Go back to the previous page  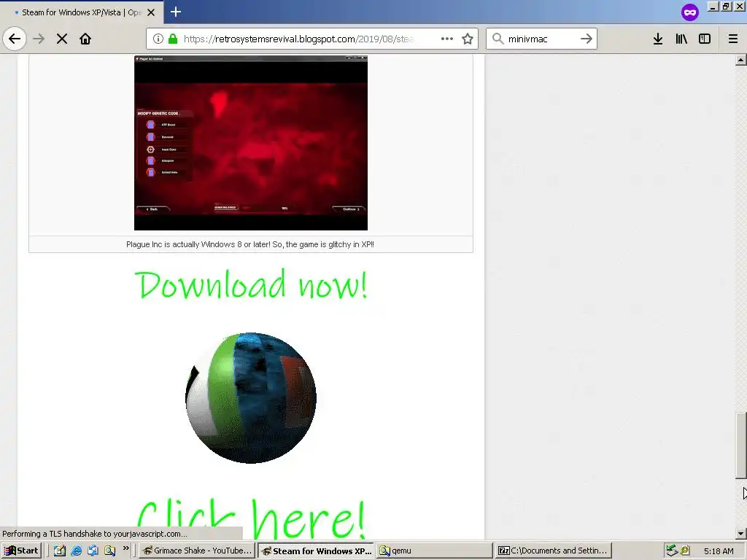pos(15,39)
